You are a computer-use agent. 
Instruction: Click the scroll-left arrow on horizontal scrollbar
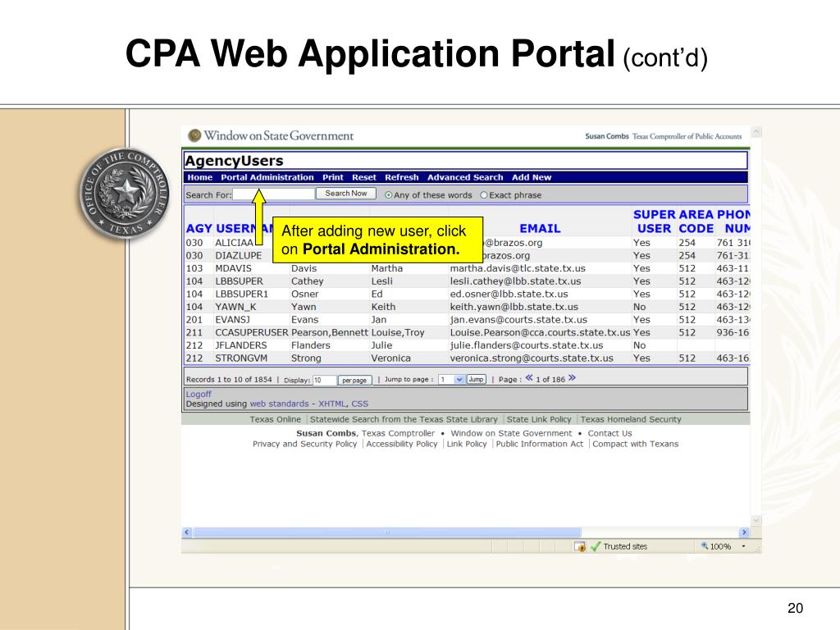click(x=187, y=532)
